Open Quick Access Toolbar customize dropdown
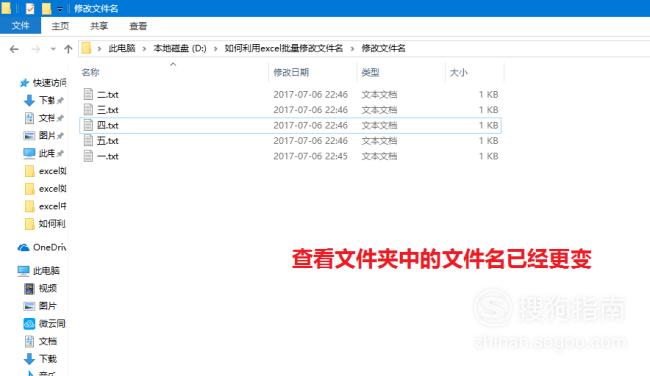The width and height of the screenshot is (650, 376). coord(60,9)
